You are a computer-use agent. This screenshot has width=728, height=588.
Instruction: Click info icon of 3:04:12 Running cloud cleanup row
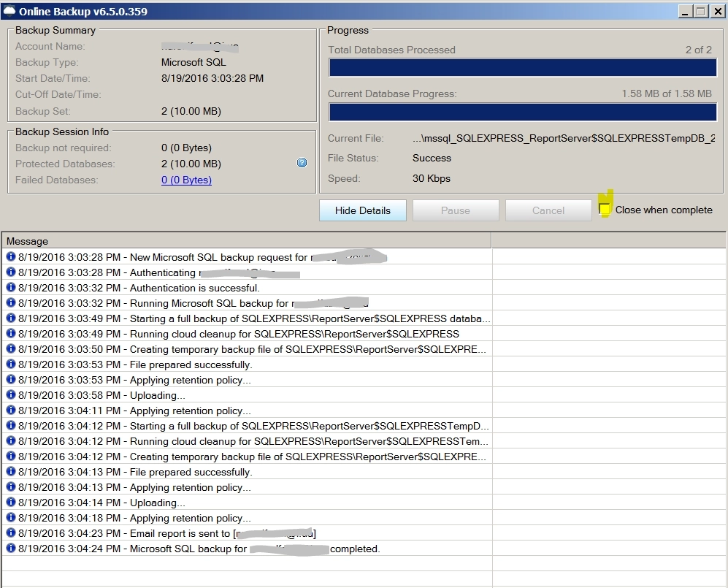tap(11, 440)
